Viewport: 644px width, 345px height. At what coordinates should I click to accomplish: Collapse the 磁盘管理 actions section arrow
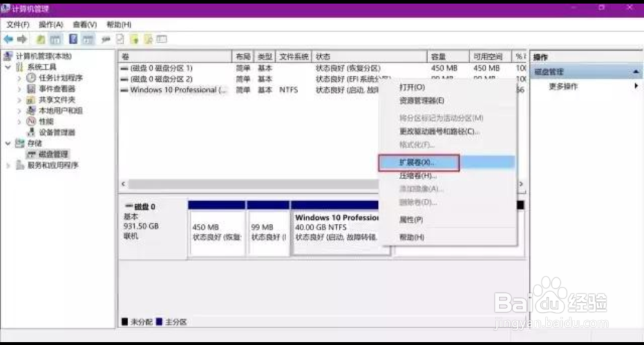(x=636, y=72)
